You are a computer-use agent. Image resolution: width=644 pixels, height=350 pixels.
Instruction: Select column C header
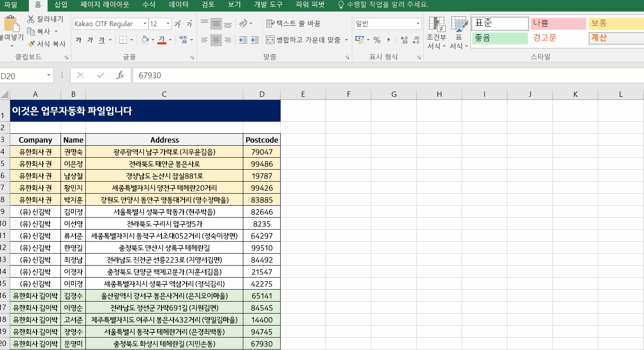pyautogui.click(x=164, y=94)
